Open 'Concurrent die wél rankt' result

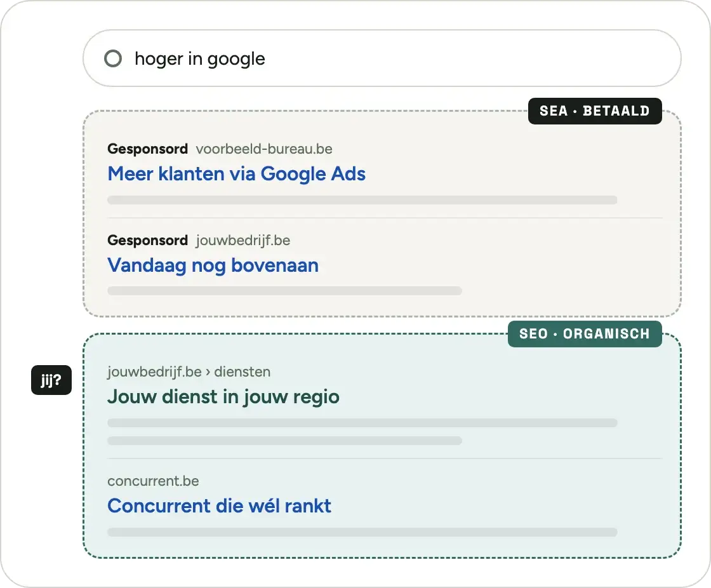coord(220,506)
